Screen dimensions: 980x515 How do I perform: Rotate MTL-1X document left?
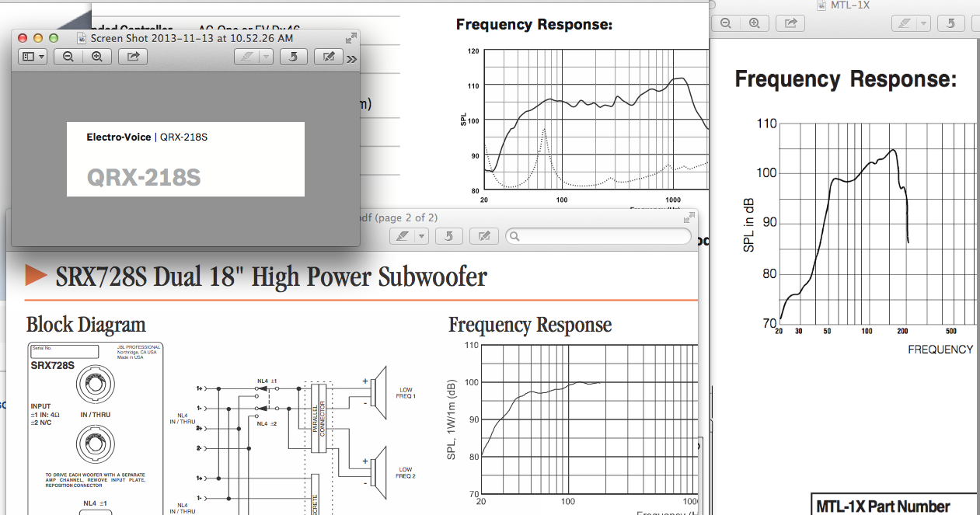coord(950,23)
